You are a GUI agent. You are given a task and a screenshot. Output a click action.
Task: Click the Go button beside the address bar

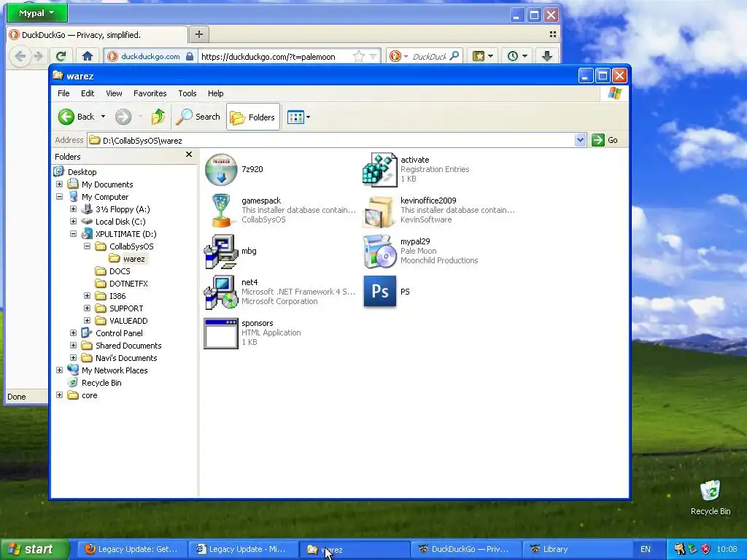[605, 140]
